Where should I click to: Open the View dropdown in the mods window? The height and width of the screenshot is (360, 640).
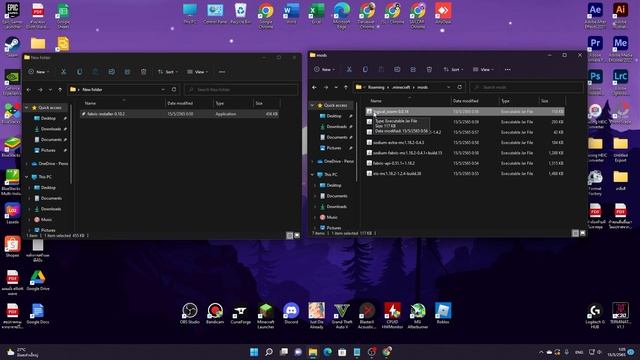click(484, 69)
